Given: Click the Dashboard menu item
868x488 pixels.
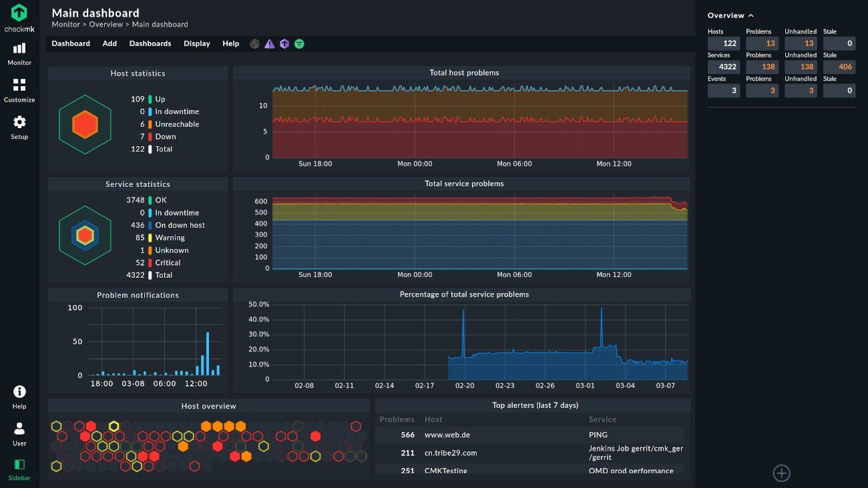Looking at the screenshot, I should [x=71, y=43].
